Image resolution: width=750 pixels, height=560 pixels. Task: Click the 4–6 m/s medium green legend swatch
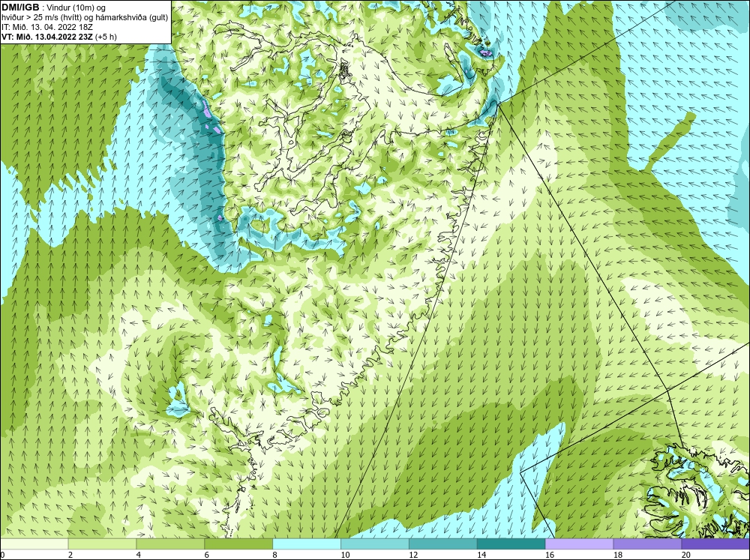(x=170, y=544)
